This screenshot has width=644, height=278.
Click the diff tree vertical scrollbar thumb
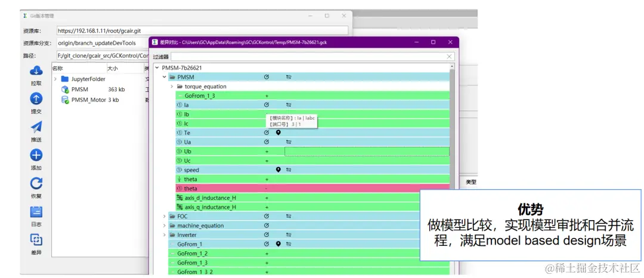point(452,131)
